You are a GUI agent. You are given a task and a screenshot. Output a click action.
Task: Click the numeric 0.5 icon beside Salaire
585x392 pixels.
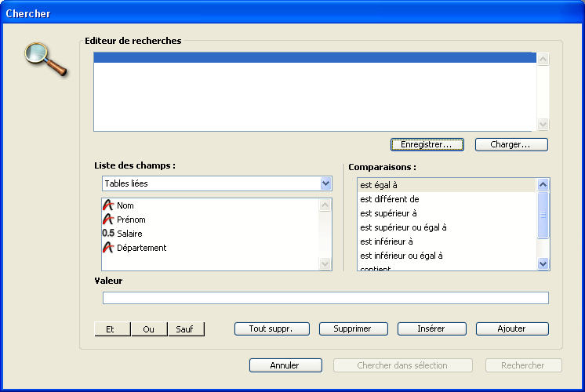[108, 234]
